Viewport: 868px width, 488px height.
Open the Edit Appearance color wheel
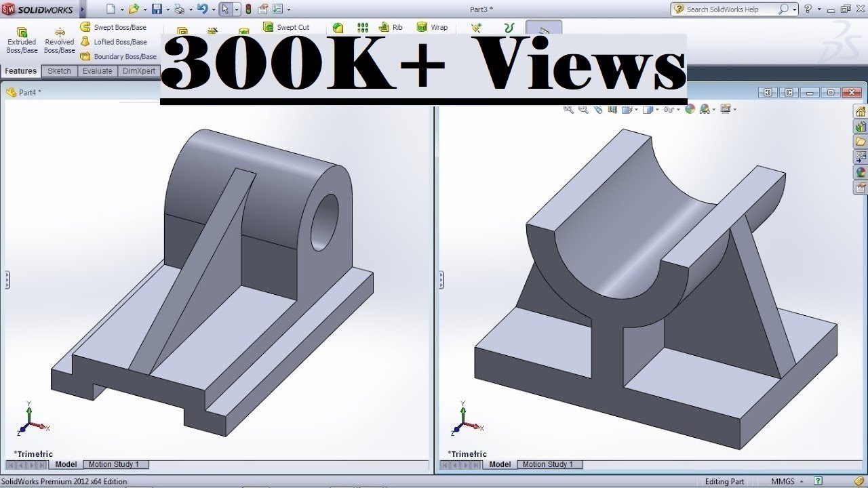pyautogui.click(x=690, y=109)
